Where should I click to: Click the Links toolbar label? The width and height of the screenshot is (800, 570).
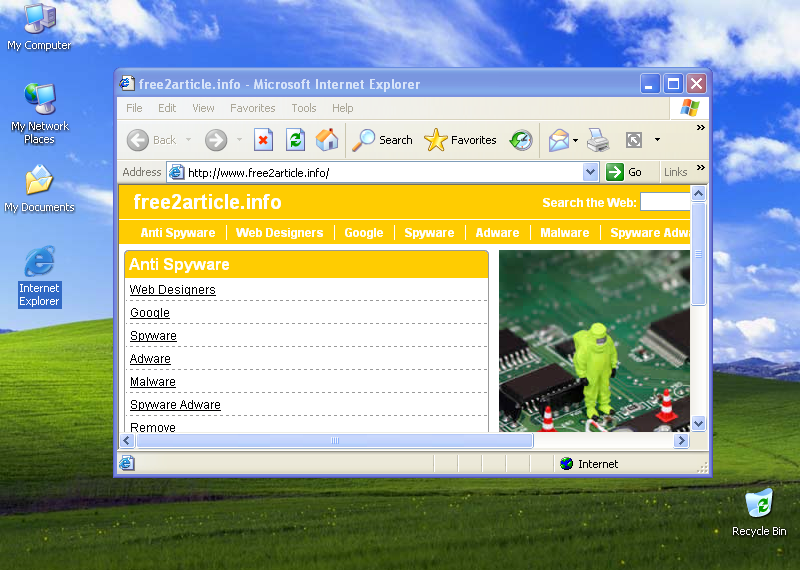[x=676, y=172]
